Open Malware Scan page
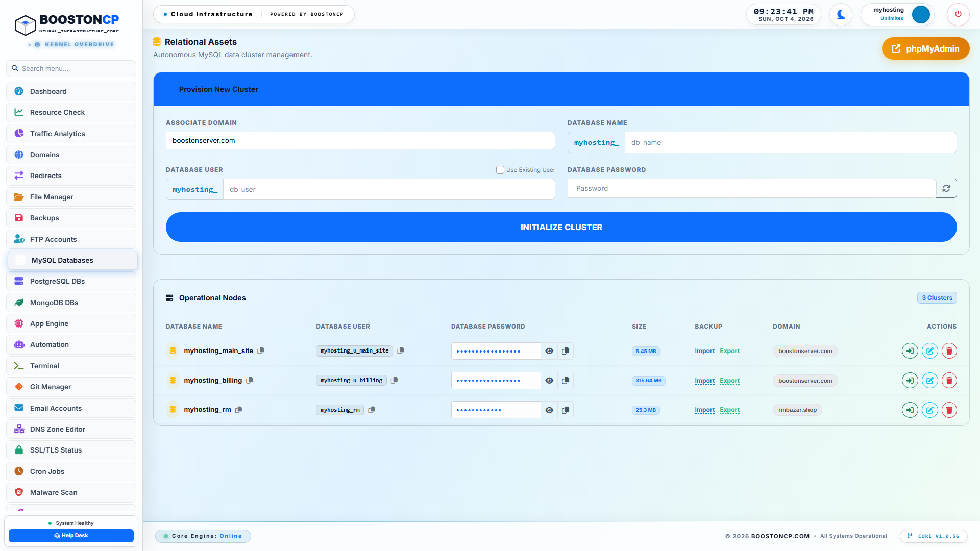Screen dimensions: 980x551 71,492
